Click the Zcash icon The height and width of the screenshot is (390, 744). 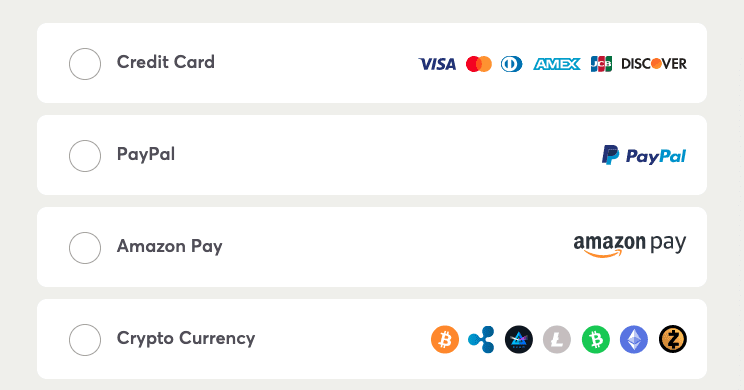click(x=673, y=340)
